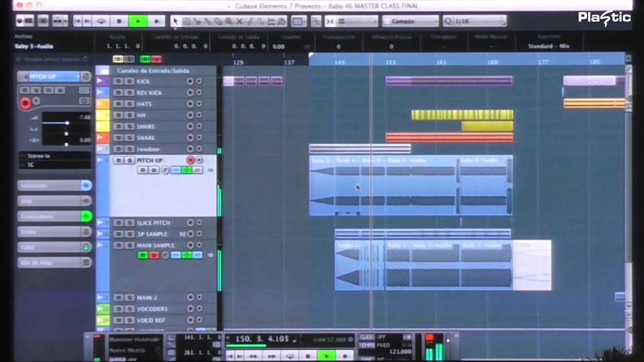Click the ruler at bar 161
The image size is (644, 362).
(x=441, y=62)
